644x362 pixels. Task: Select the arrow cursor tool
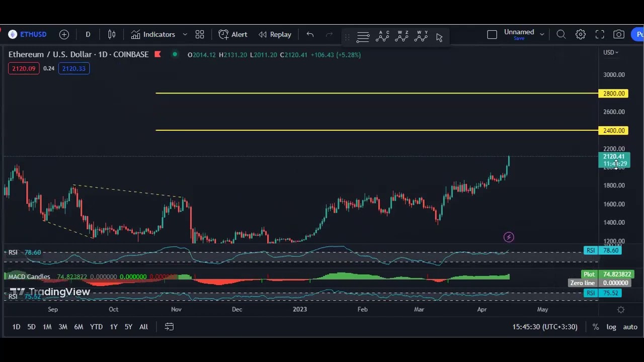pos(439,37)
